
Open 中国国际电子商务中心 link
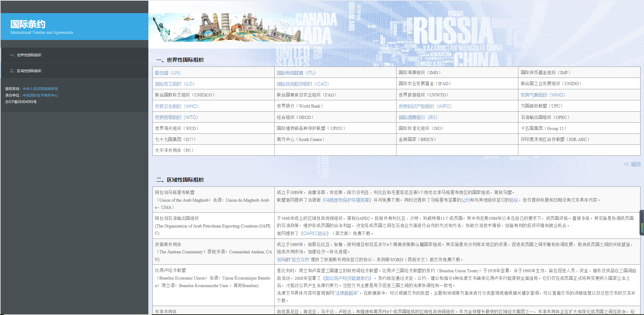click(x=40, y=95)
